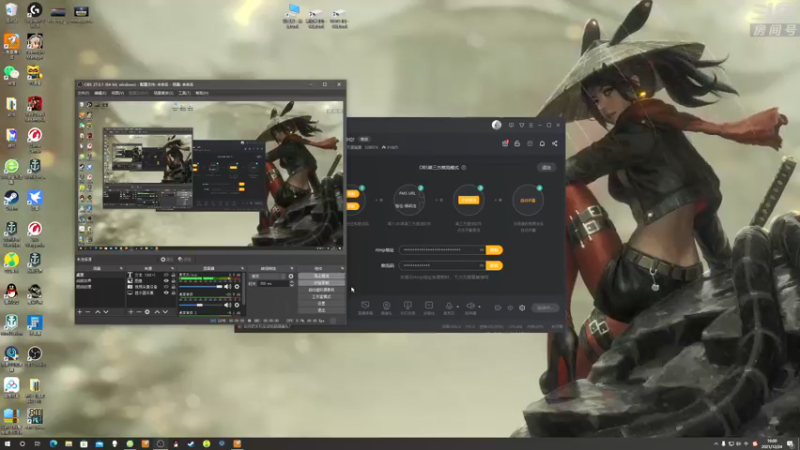
Task: Toggle visibility of the display capture source
Action: coord(166,293)
